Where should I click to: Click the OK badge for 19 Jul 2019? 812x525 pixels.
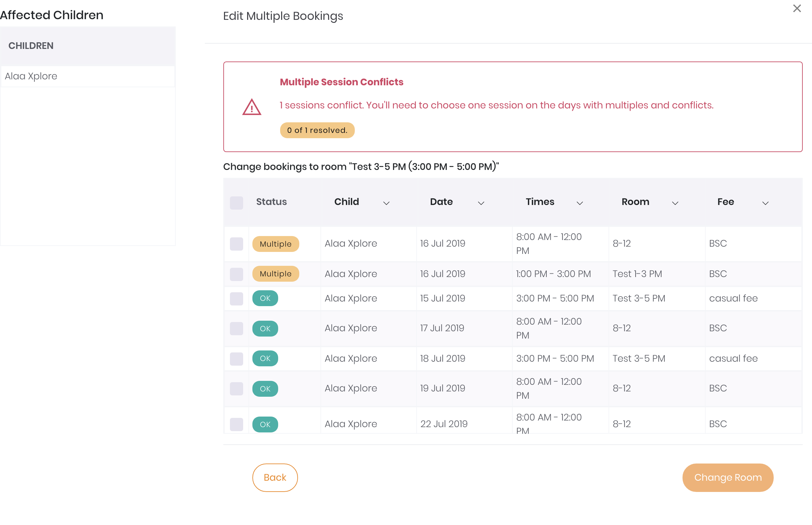point(265,389)
